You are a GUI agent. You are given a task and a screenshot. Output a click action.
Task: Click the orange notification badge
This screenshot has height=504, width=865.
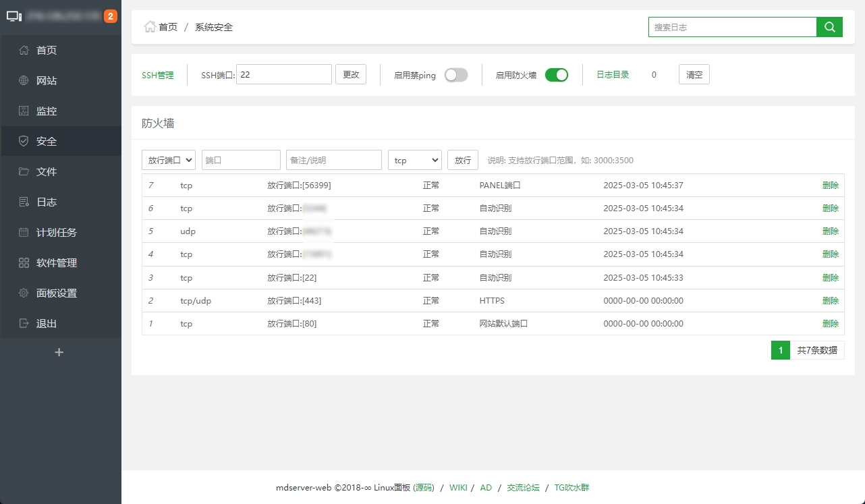point(111,16)
